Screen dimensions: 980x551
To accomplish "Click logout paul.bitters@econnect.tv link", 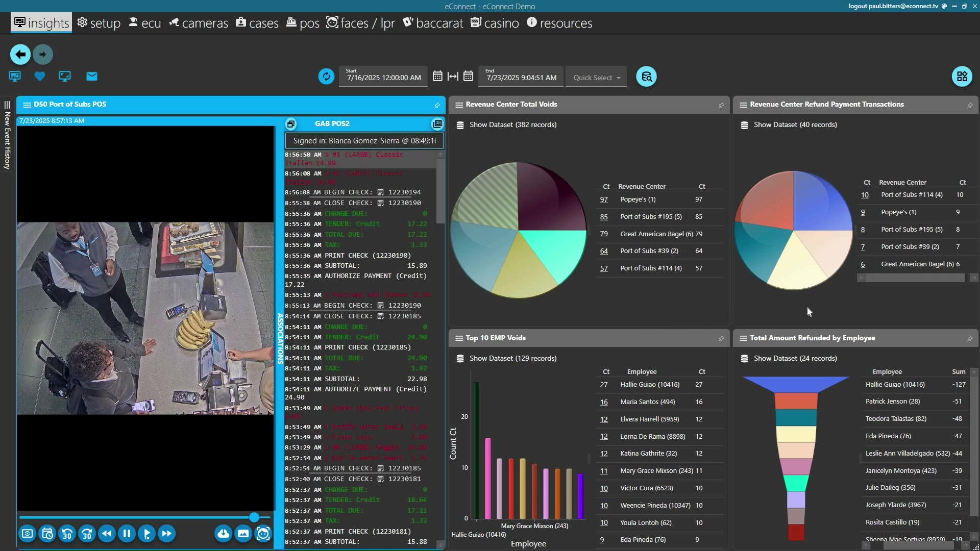I will (893, 6).
